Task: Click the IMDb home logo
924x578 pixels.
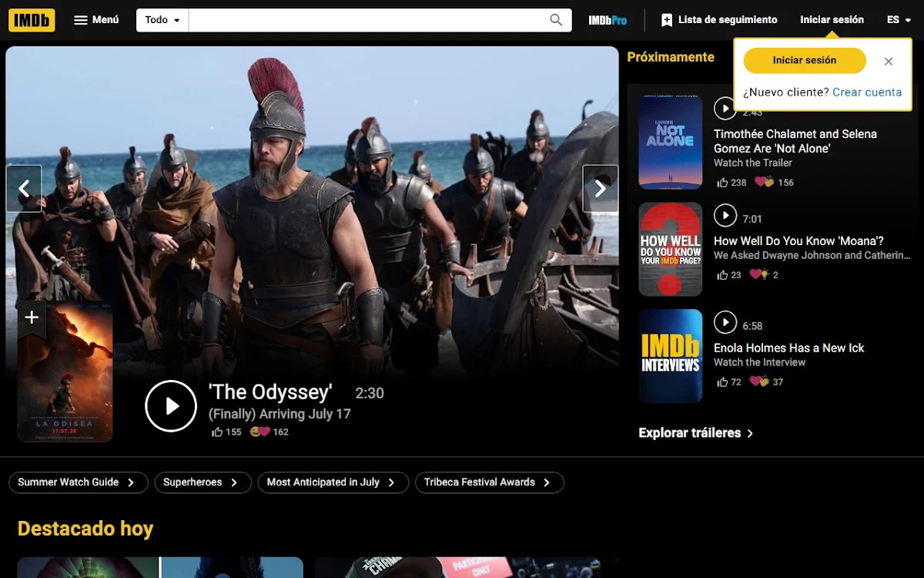Action: click(32, 20)
